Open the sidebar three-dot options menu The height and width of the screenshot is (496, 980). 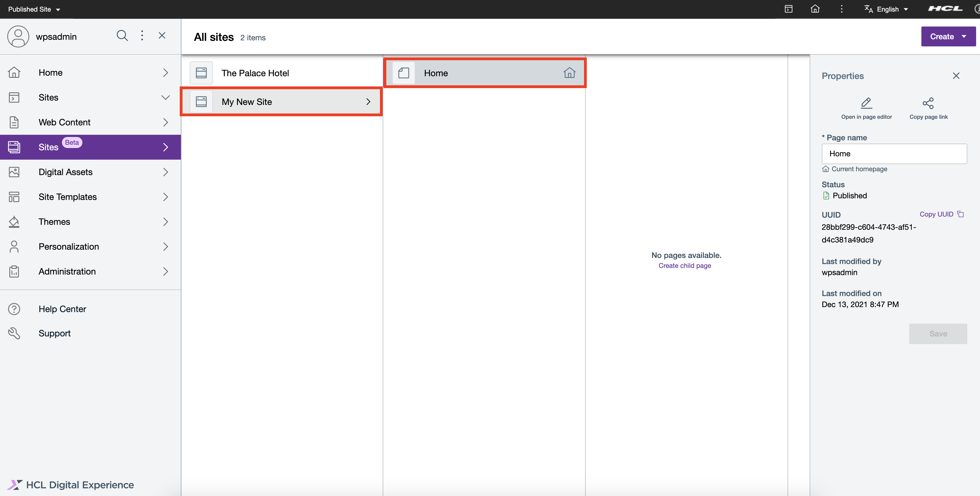tap(142, 36)
